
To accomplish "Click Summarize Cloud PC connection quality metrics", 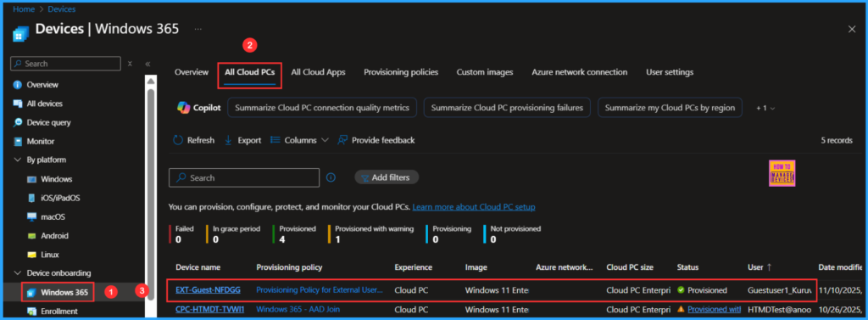I will point(321,108).
